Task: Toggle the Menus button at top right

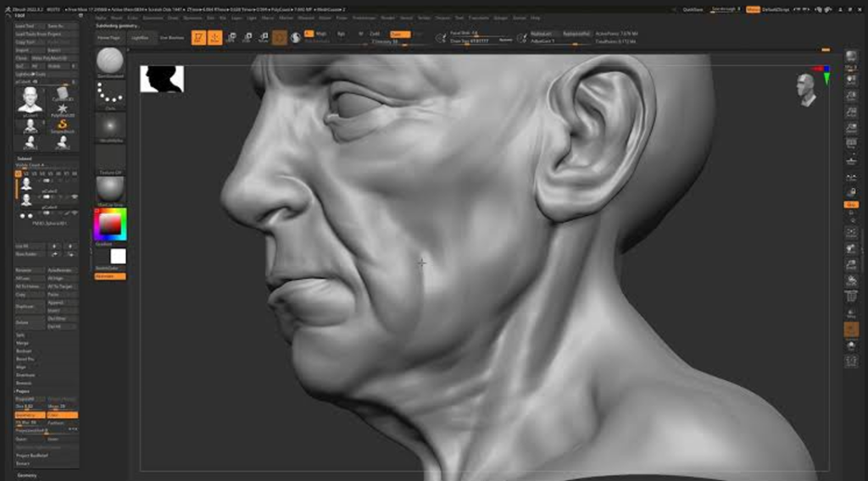Action: [x=753, y=9]
